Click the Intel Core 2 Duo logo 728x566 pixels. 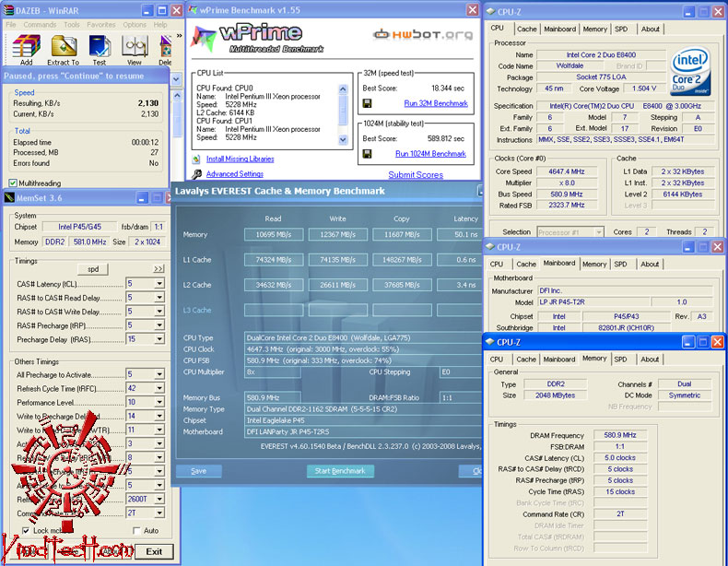690,71
